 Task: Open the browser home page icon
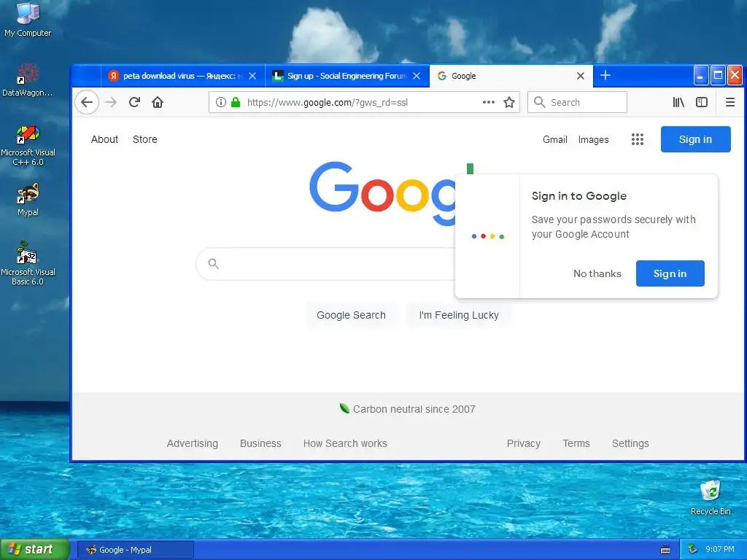pyautogui.click(x=158, y=102)
